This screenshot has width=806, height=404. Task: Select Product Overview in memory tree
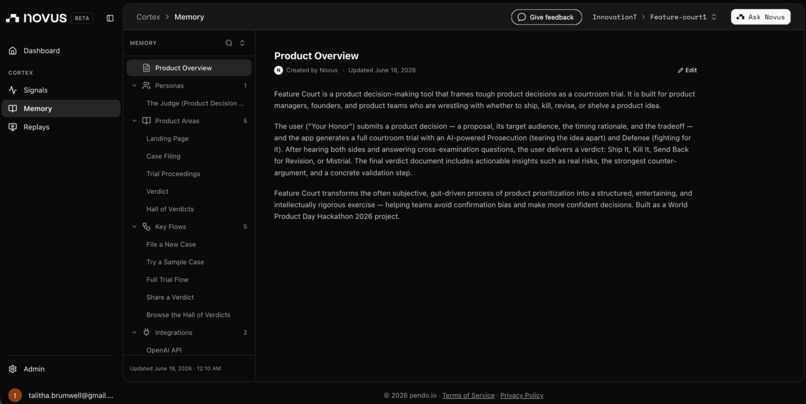(x=189, y=68)
